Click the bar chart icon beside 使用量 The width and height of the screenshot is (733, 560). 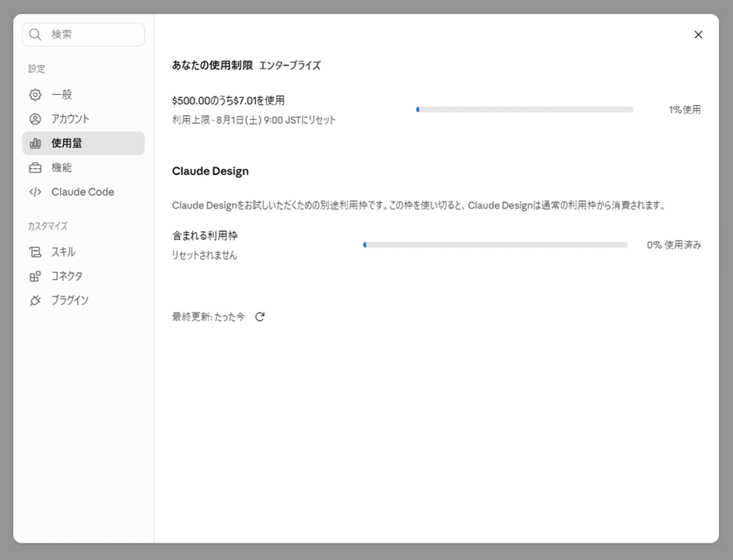[35, 143]
